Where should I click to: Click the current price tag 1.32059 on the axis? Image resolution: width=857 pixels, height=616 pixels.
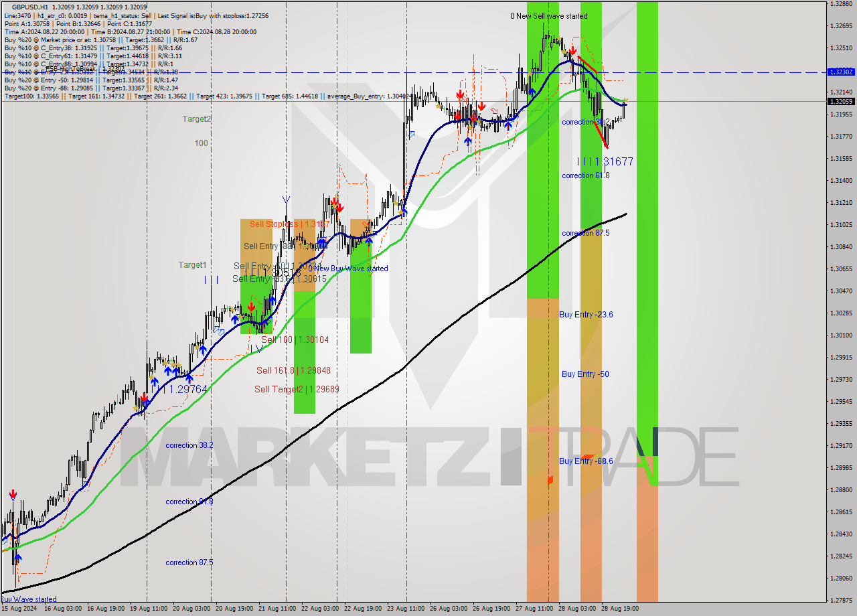pos(840,102)
